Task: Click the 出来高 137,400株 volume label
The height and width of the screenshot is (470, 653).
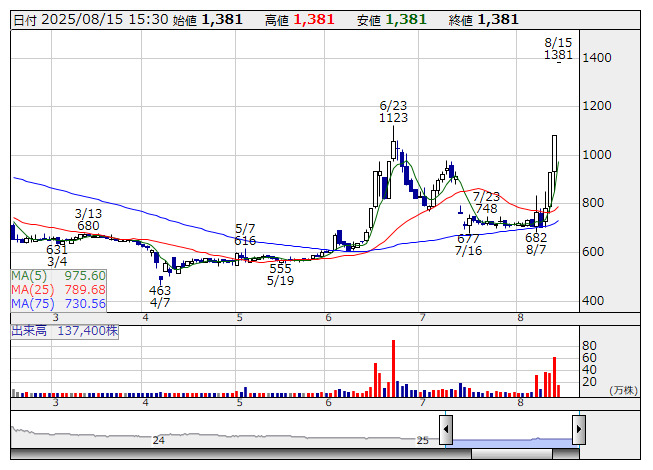Action: 64,328
